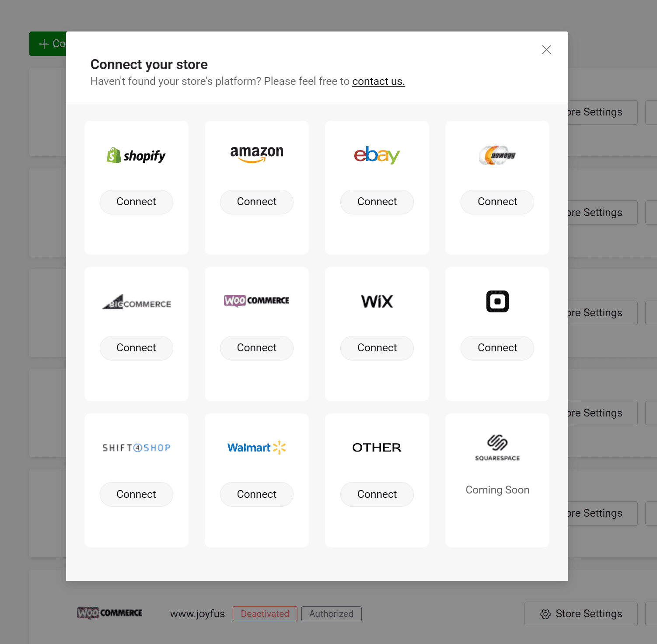The image size is (657, 644).
Task: Click the Deactivated status badge
Action: pyautogui.click(x=265, y=614)
